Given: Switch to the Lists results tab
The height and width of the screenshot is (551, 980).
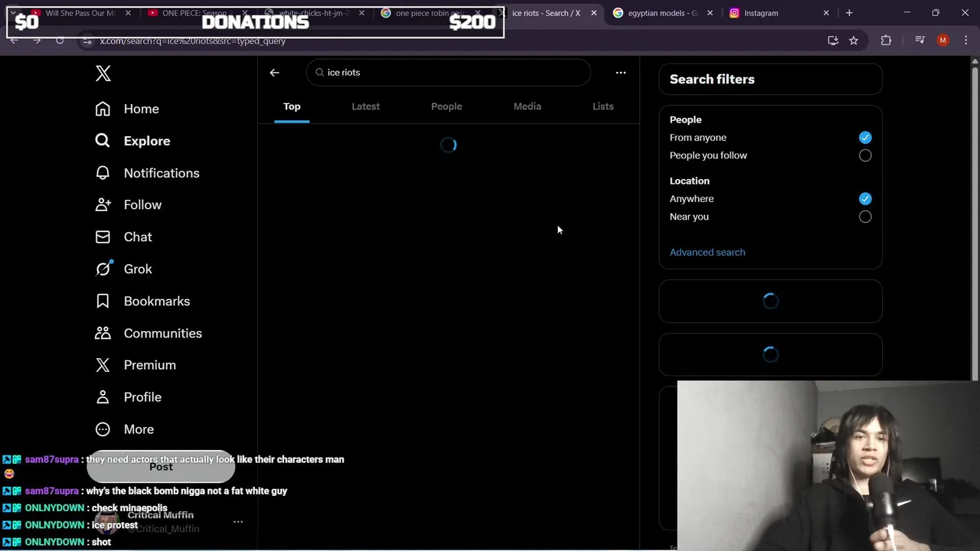Looking at the screenshot, I should coord(603,106).
